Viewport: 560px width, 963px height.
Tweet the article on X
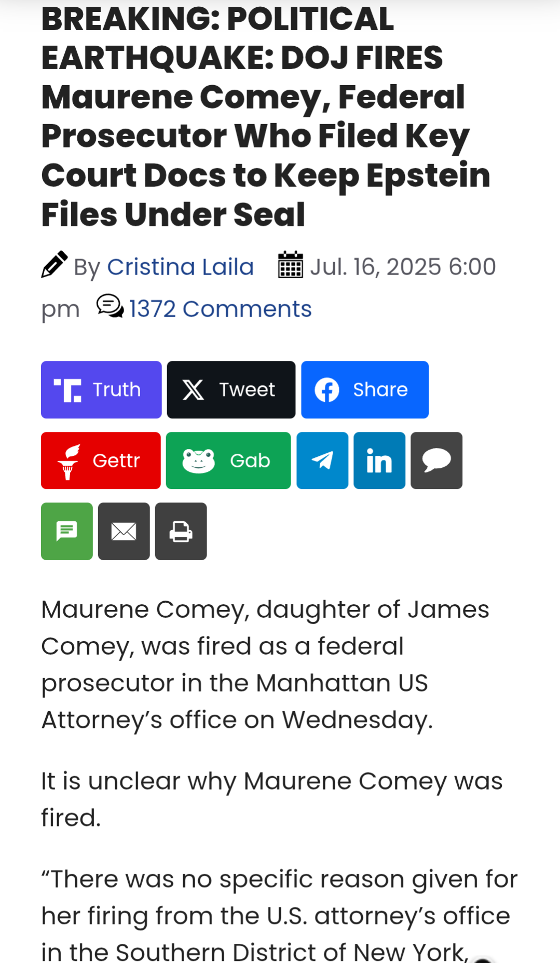pyautogui.click(x=231, y=389)
